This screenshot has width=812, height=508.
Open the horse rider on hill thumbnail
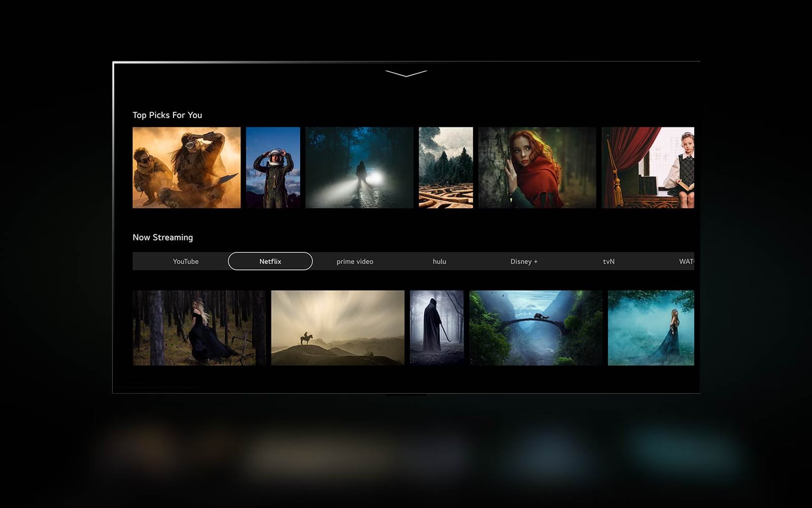[337, 328]
